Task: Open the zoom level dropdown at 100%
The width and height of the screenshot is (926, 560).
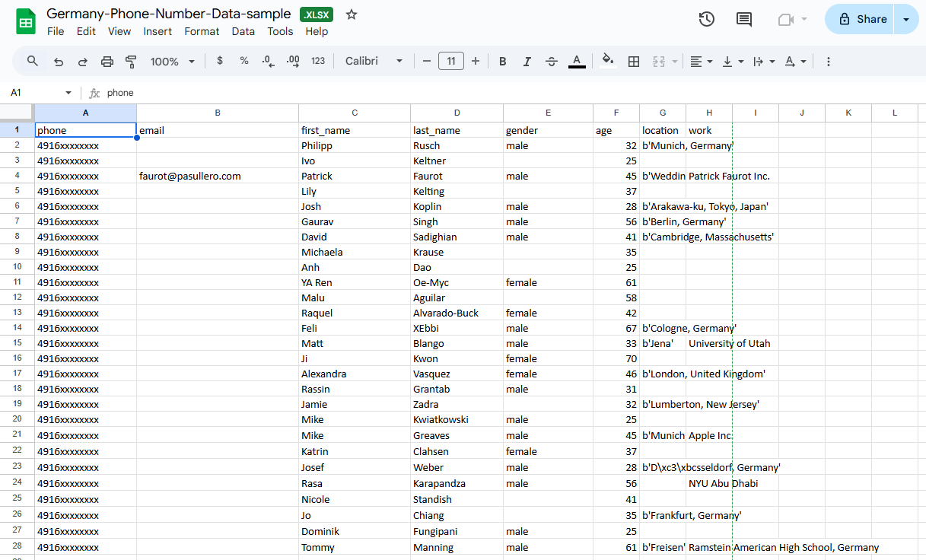Action: (x=173, y=62)
